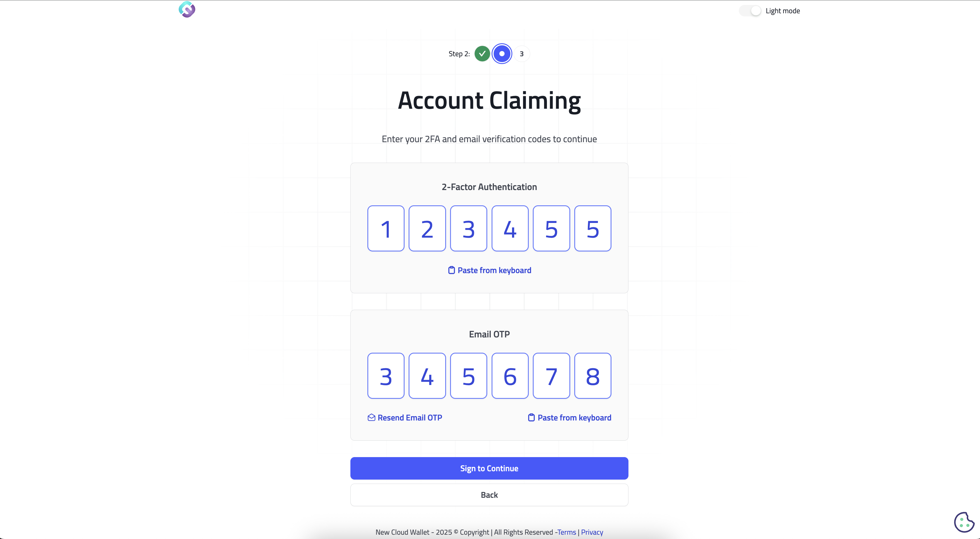Click the Email OTP box showing 8

click(592, 376)
